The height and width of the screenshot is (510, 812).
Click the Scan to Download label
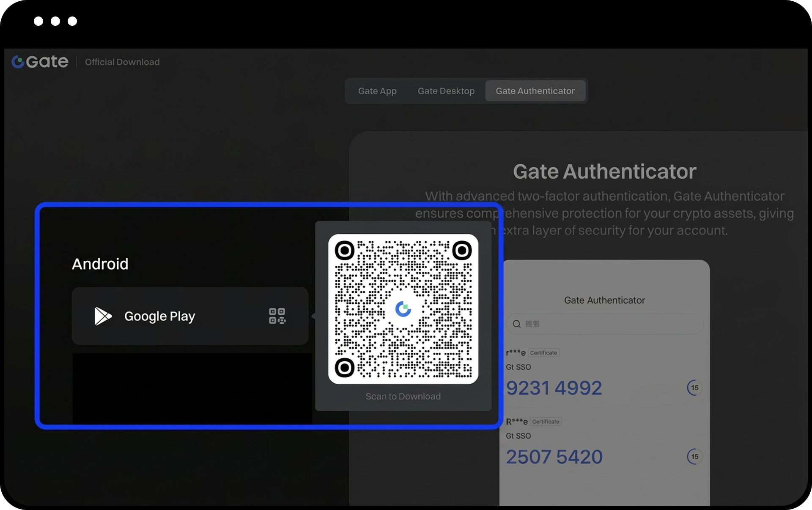click(403, 396)
